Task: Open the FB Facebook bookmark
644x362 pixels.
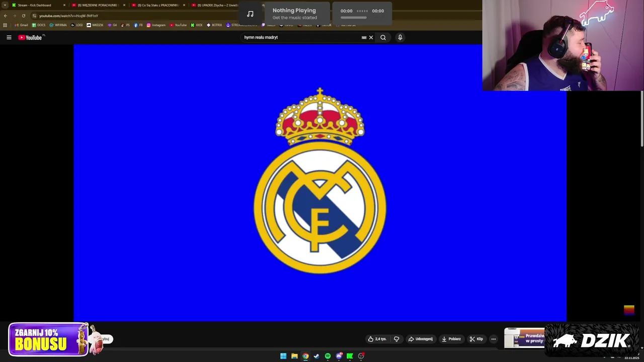Action: point(138,25)
